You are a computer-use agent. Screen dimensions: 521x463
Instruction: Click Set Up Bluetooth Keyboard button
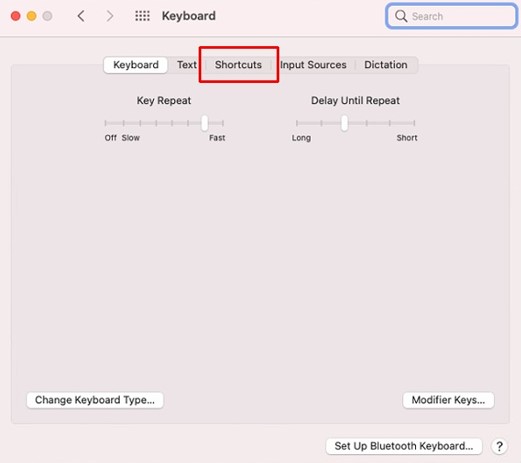[404, 446]
